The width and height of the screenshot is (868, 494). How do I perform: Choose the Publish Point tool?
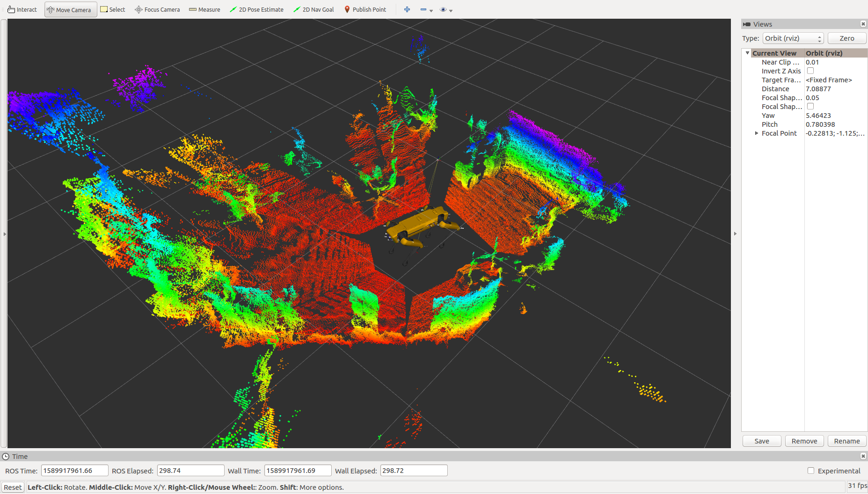(365, 9)
